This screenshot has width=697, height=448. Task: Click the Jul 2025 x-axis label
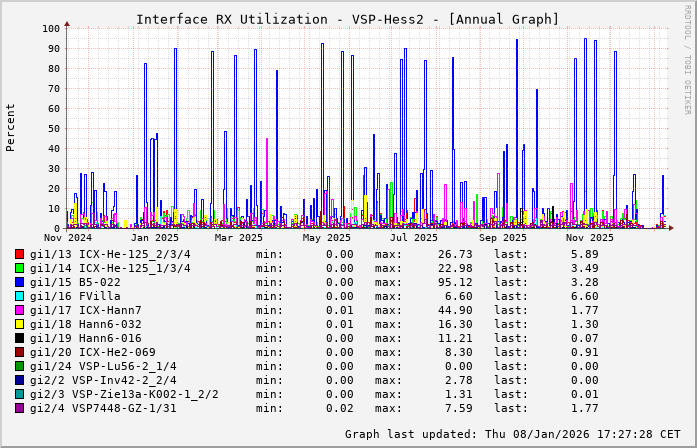click(414, 238)
